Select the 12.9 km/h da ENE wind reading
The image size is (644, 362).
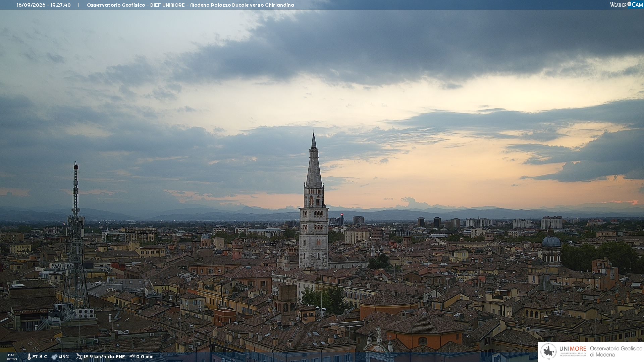pos(104,357)
